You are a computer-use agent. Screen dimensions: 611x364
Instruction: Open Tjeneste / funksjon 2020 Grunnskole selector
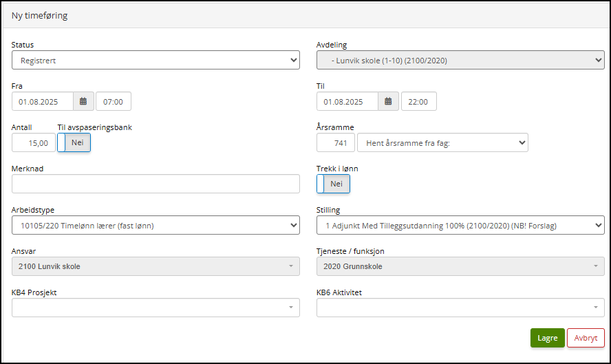click(460, 266)
